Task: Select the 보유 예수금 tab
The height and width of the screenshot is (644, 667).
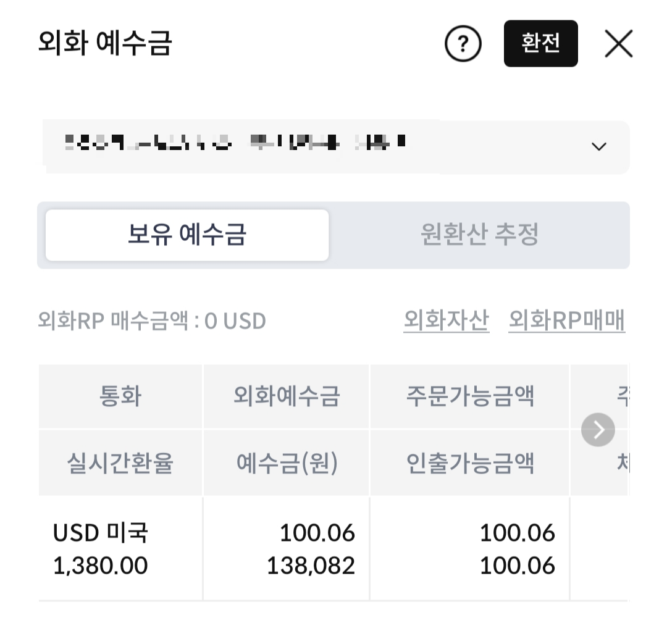Action: (187, 235)
